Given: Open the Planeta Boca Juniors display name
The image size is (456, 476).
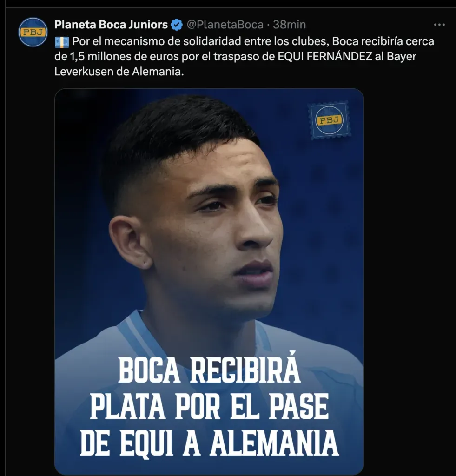Looking at the screenshot, I should pyautogui.click(x=111, y=25).
